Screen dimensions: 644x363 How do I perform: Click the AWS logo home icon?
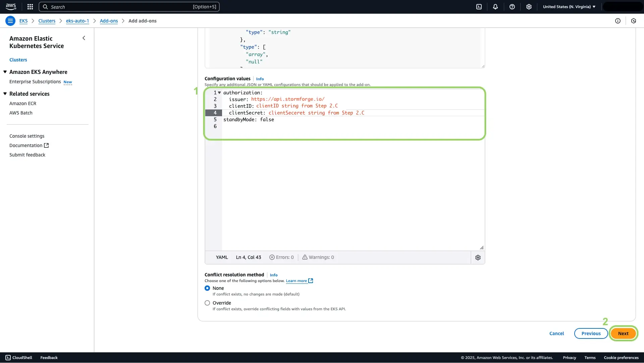pos(11,6)
